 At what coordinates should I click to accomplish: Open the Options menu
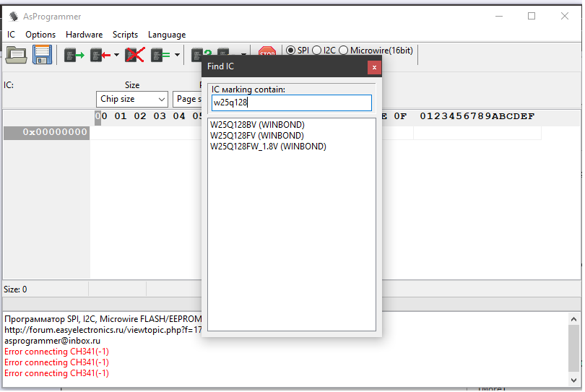point(40,35)
